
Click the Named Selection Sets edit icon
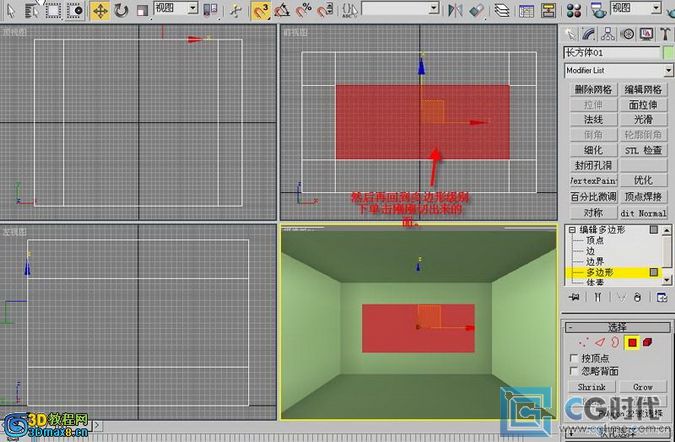point(350,10)
